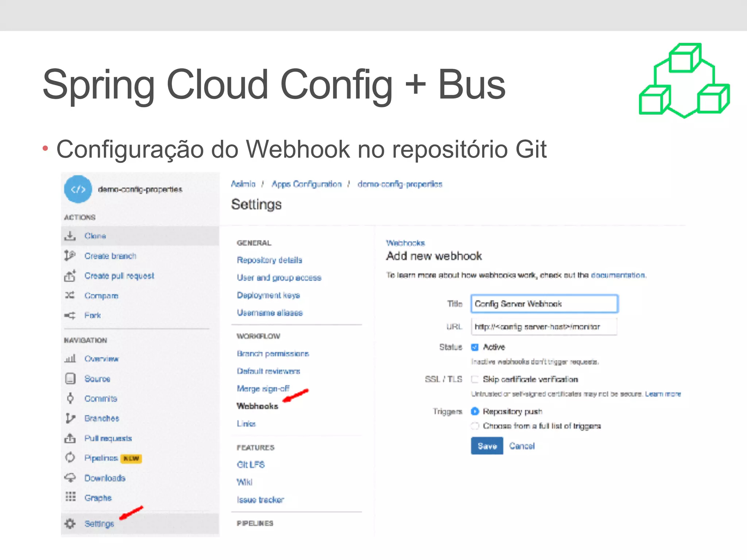Open User and group access settings

[x=279, y=277]
